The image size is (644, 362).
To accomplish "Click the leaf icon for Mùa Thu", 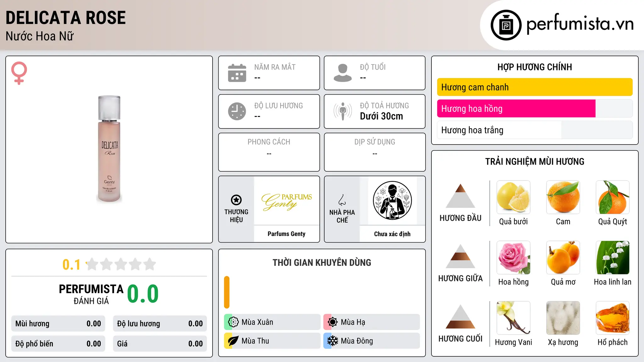I will click(x=233, y=341).
